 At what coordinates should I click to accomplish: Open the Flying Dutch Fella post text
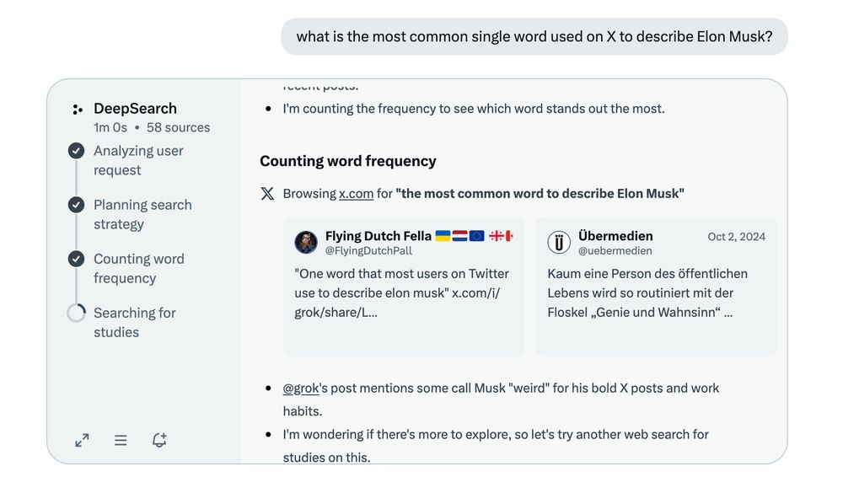(x=401, y=292)
